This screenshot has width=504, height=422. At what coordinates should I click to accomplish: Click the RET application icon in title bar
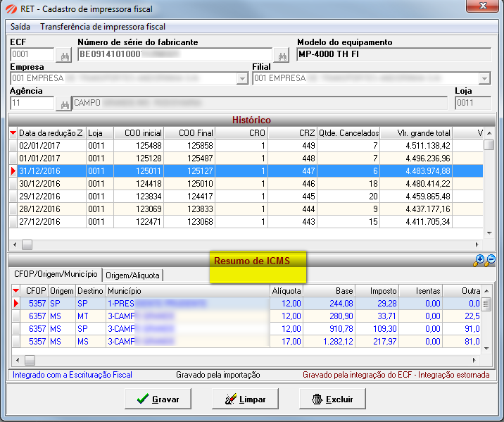11,8
